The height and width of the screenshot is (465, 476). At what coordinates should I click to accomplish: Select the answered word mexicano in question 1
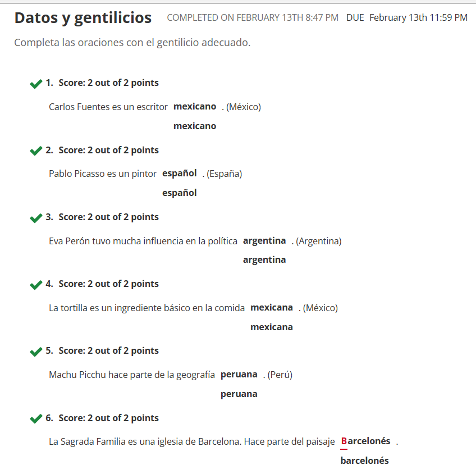click(x=195, y=107)
